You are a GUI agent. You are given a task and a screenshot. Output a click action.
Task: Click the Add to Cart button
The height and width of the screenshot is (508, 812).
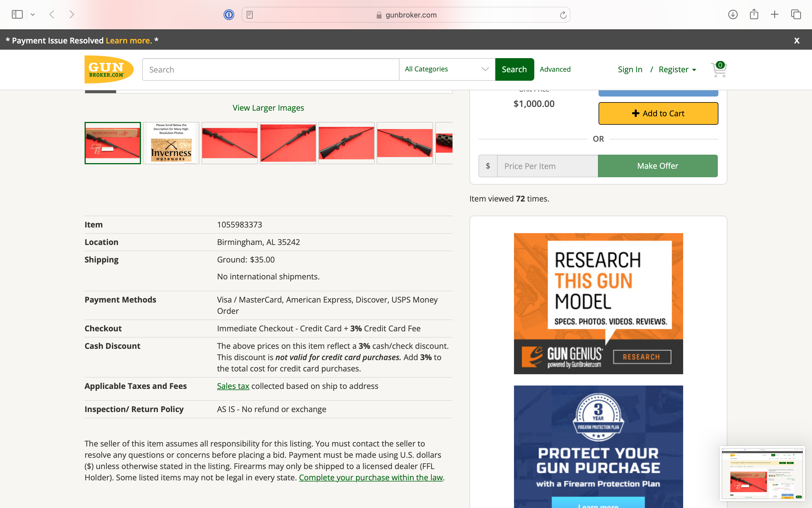(x=658, y=113)
